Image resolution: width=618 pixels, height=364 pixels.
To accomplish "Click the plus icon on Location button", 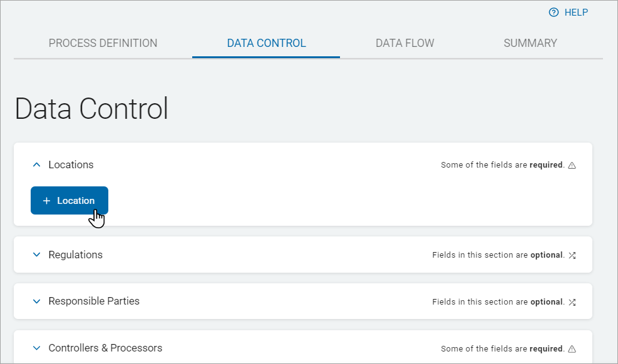I will [x=46, y=201].
